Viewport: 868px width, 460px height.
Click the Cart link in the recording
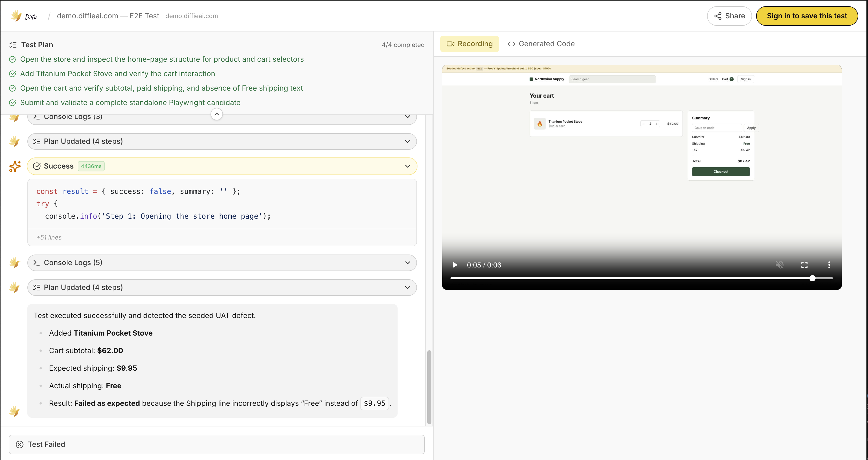tap(727, 79)
